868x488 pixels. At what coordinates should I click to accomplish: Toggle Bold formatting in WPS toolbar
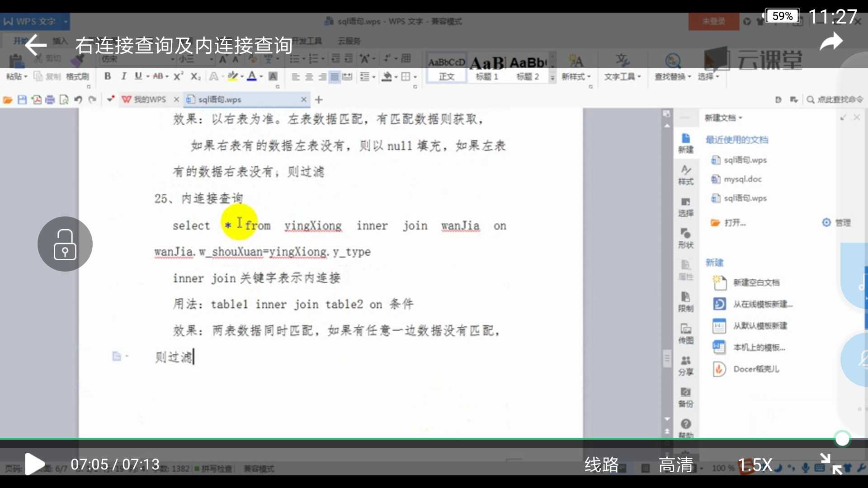point(108,76)
